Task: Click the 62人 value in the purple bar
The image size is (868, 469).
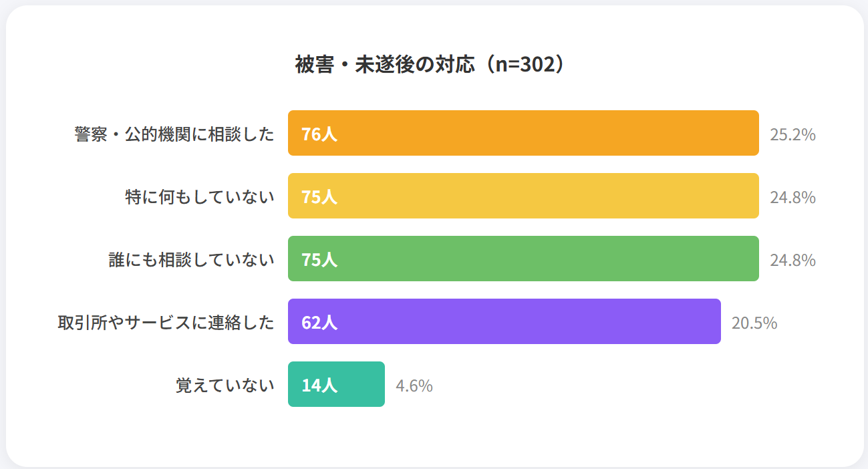Action: click(319, 323)
